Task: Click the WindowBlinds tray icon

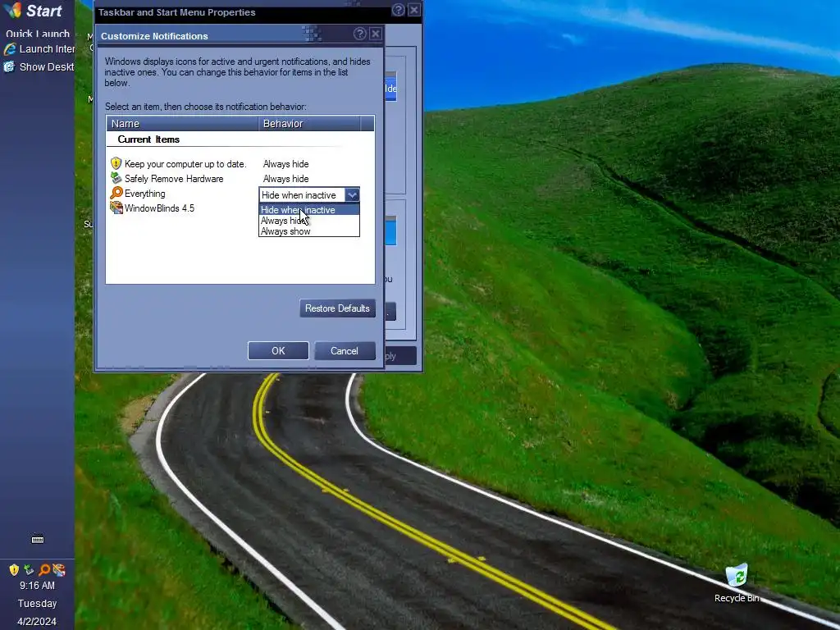Action: pyautogui.click(x=59, y=569)
